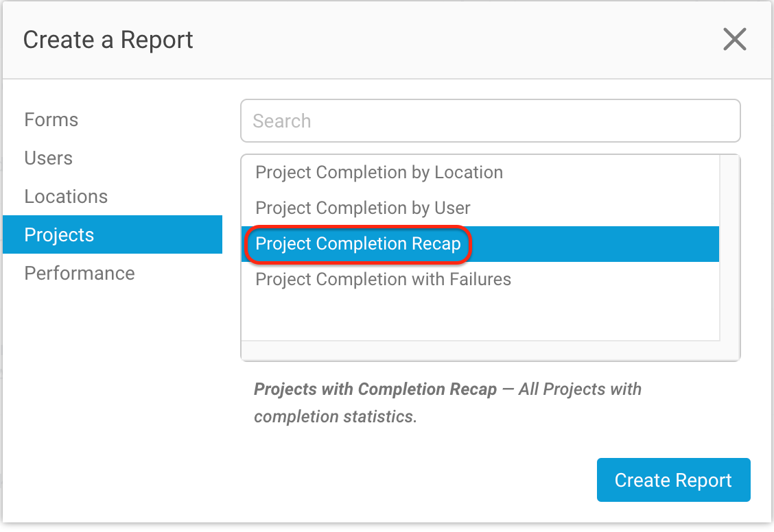Choose Project Completion by User report

363,208
